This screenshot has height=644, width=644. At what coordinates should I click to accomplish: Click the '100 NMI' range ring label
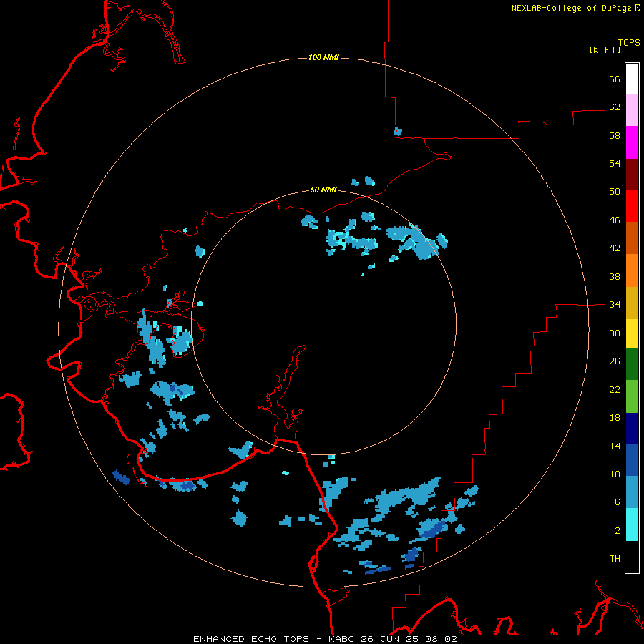pyautogui.click(x=323, y=57)
